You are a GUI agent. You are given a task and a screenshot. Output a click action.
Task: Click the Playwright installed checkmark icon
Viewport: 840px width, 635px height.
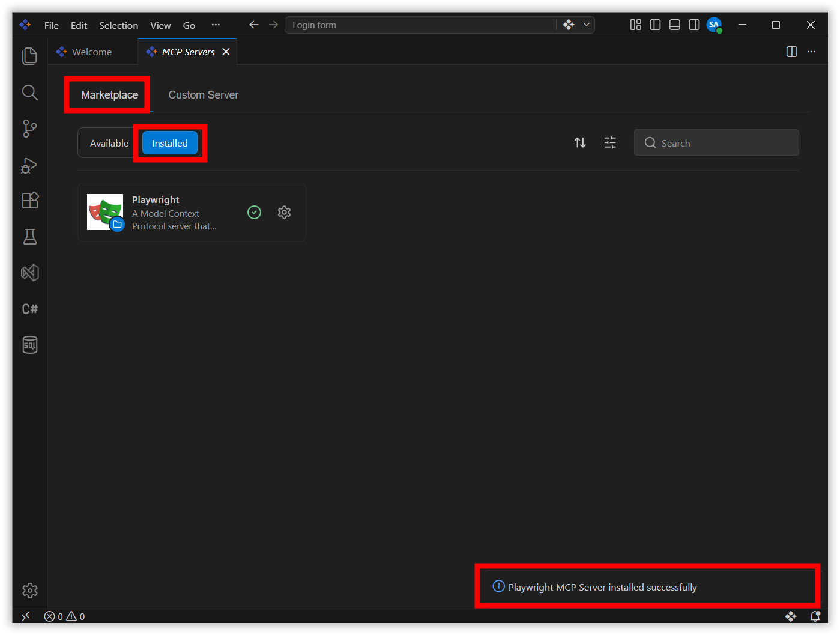(x=255, y=213)
